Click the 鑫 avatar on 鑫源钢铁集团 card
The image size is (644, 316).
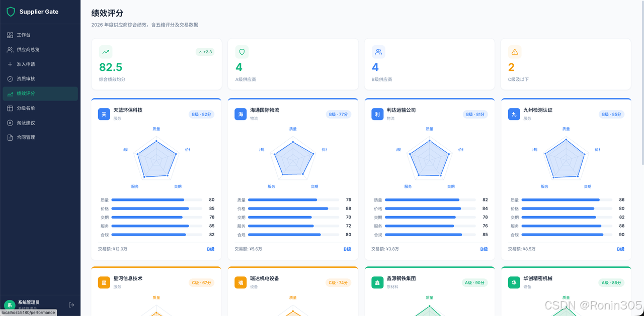(x=377, y=283)
